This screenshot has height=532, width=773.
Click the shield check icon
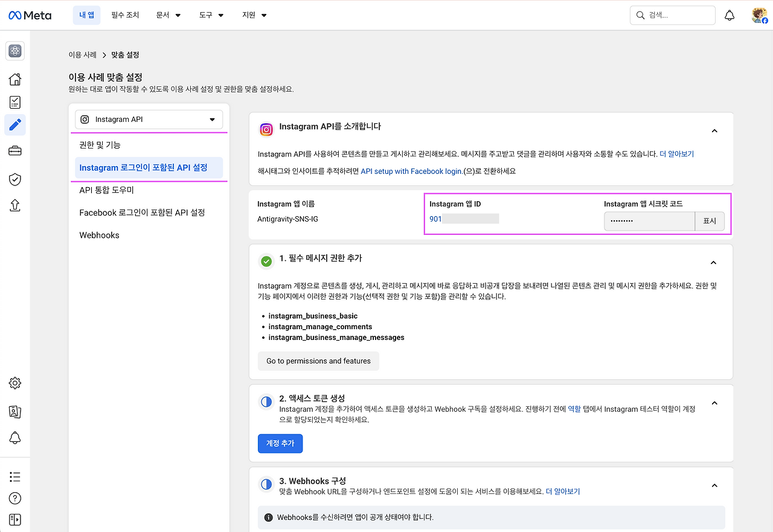pos(15,179)
